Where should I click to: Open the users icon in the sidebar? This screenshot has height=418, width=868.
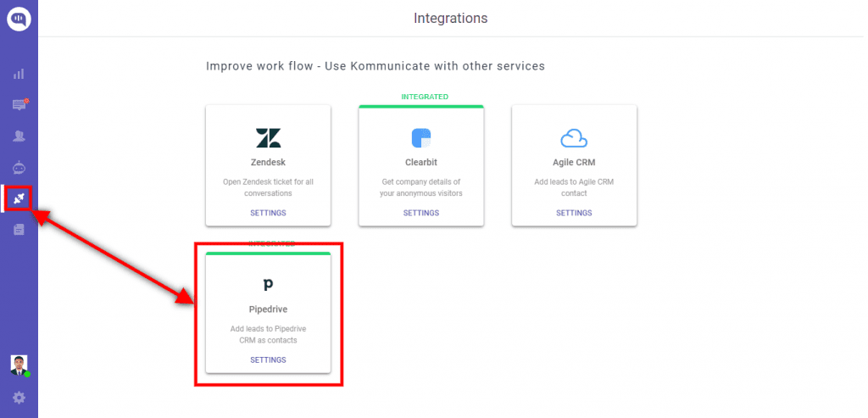[19, 136]
